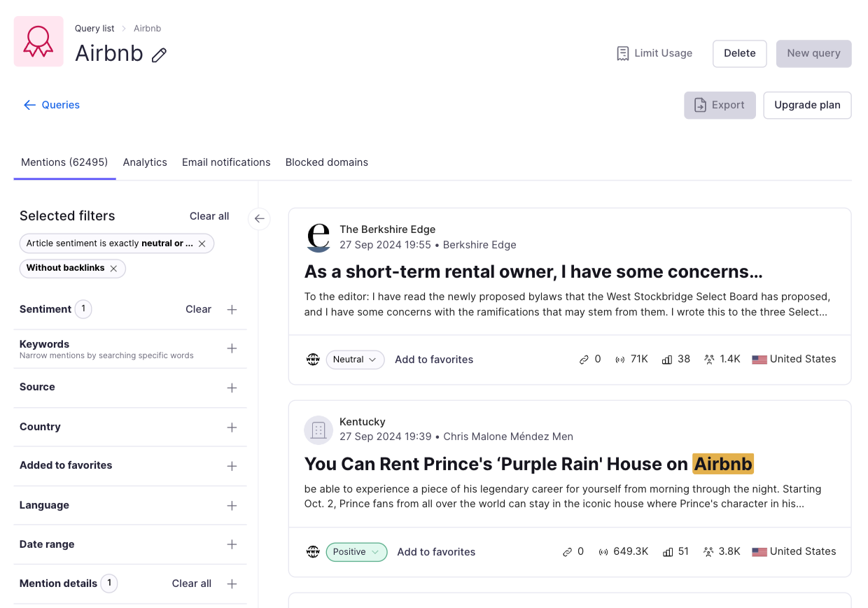868x608 pixels.
Task: Click the backlinks chain icon showing 0
Action: [x=584, y=359]
